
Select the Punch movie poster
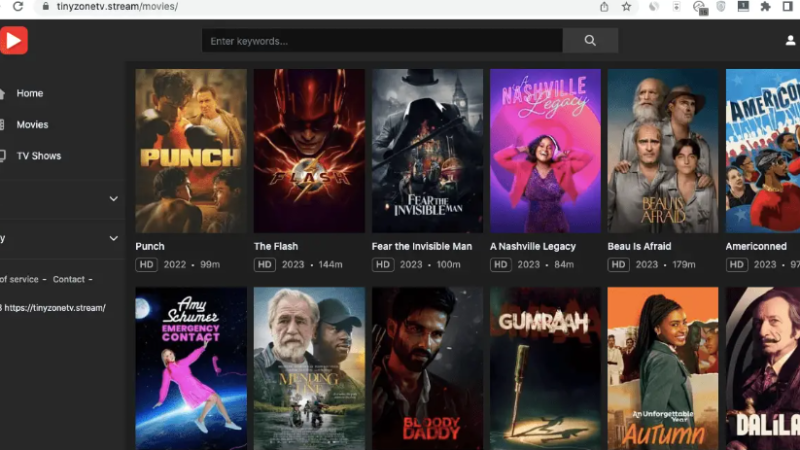point(191,150)
